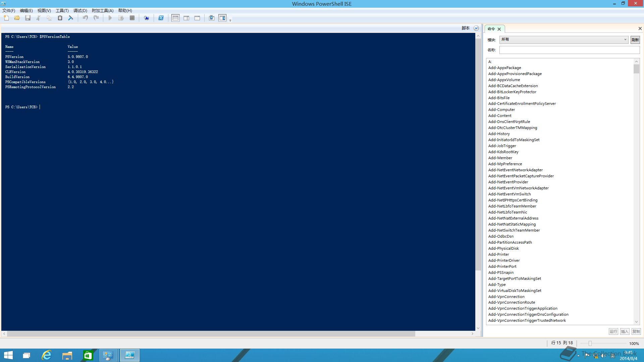The height and width of the screenshot is (362, 644).
Task: Click command list scrollbar down arrow
Action: (636, 322)
